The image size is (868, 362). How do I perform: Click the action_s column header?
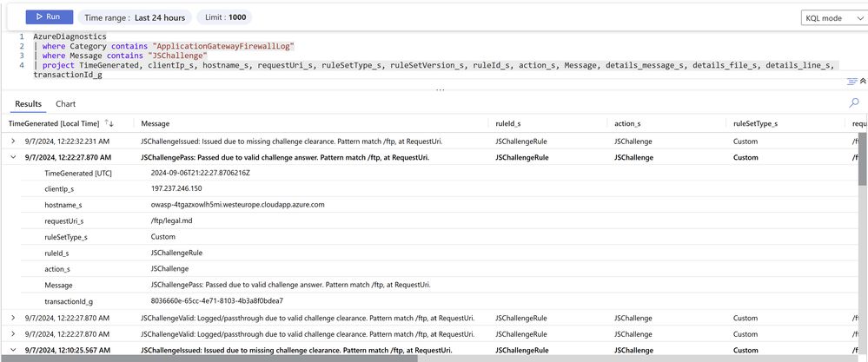627,124
